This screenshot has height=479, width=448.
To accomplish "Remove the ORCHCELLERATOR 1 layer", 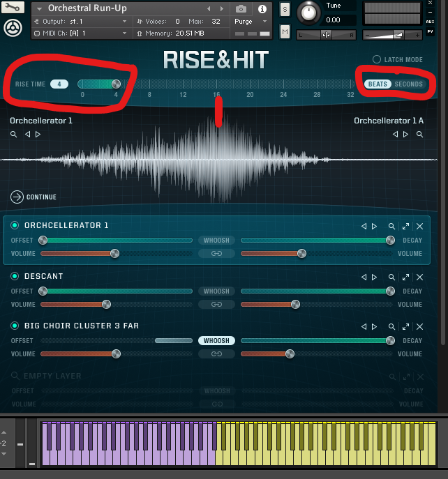I will (x=420, y=226).
